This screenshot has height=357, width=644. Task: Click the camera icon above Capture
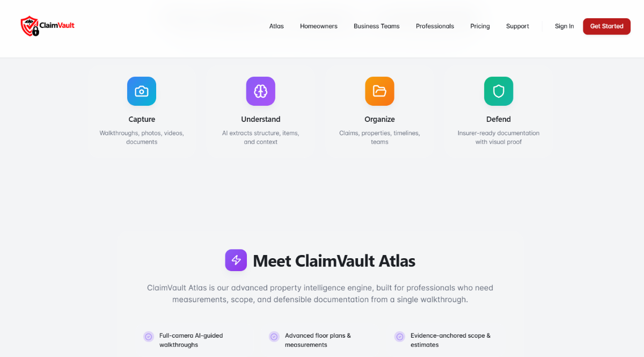point(141,91)
